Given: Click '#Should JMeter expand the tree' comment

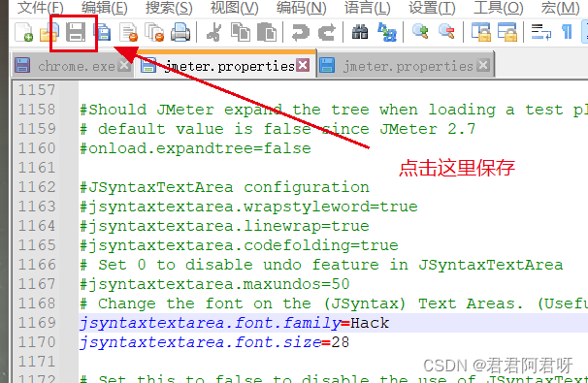Looking at the screenshot, I should (x=334, y=110).
